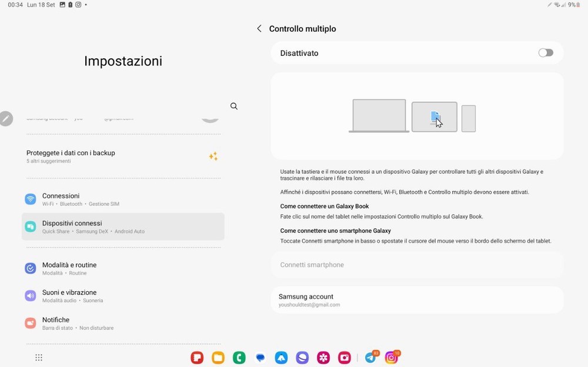Image resolution: width=588 pixels, height=367 pixels.
Task: Tap the 9% battery indicator
Action: point(574,5)
